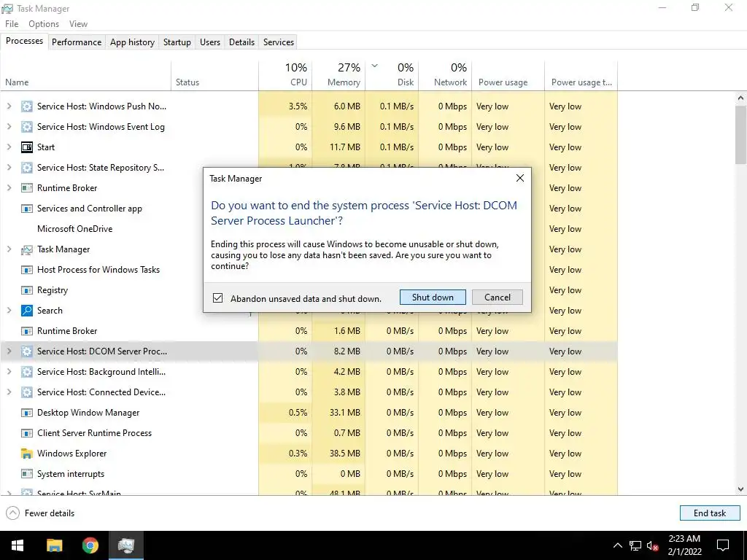Click the Desktop Window Manager icon
The width and height of the screenshot is (747, 560).
[x=27, y=413]
